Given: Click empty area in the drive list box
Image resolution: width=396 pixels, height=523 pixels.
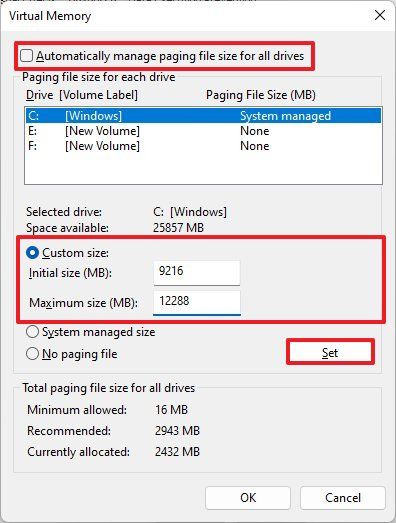Looking at the screenshot, I should (203, 168).
